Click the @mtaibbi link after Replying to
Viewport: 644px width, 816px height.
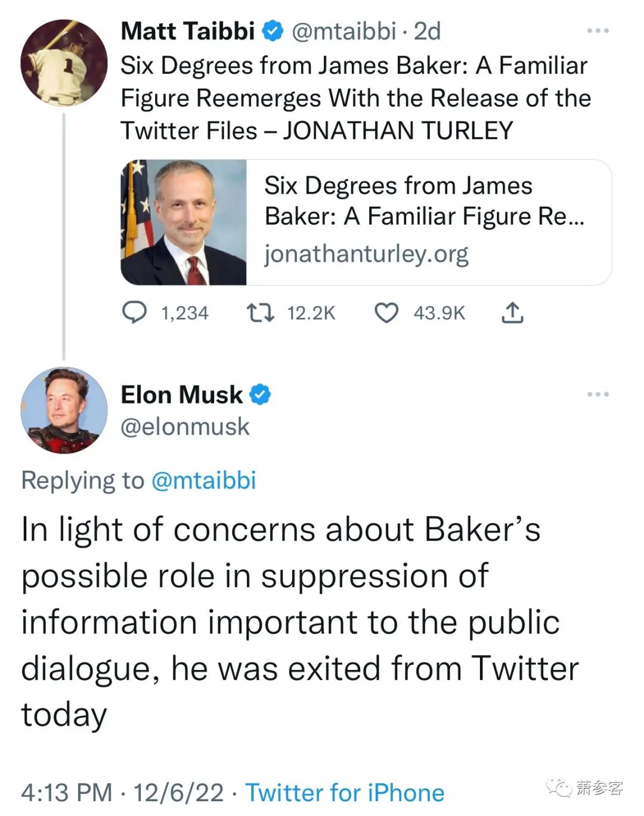(204, 480)
